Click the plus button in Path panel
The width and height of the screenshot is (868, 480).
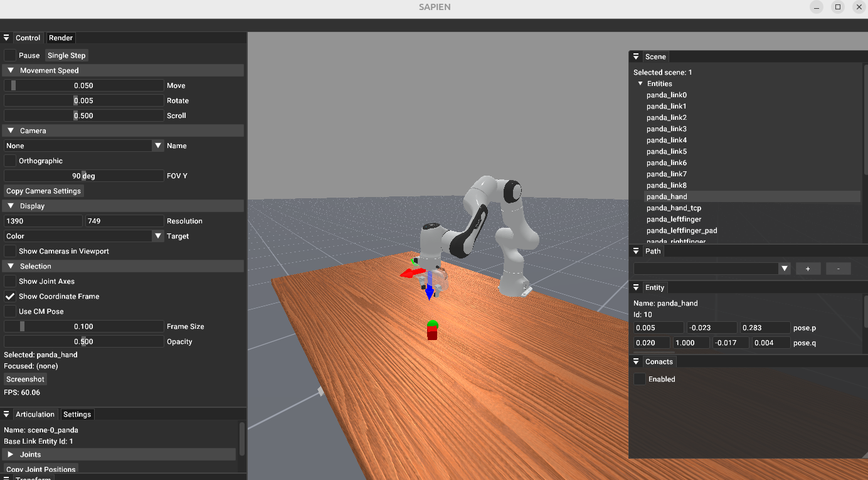pos(808,269)
